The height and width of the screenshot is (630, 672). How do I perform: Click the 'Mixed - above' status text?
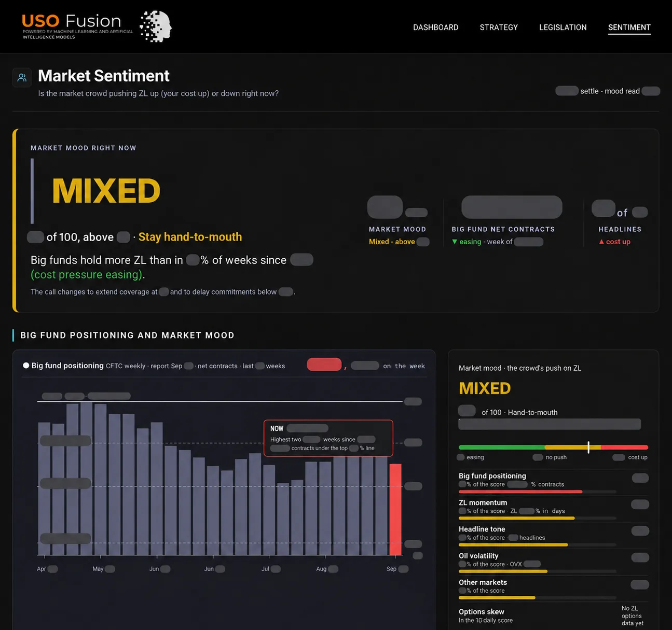coord(392,242)
